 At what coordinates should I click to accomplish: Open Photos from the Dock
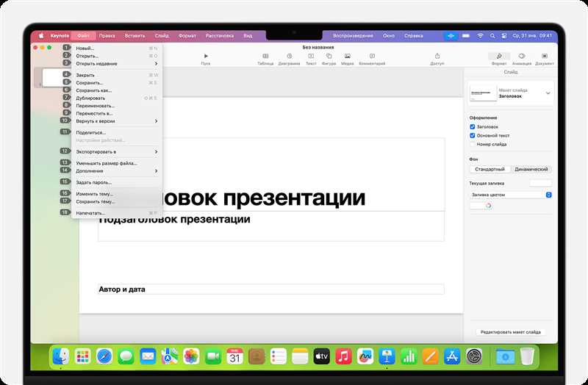click(x=191, y=356)
